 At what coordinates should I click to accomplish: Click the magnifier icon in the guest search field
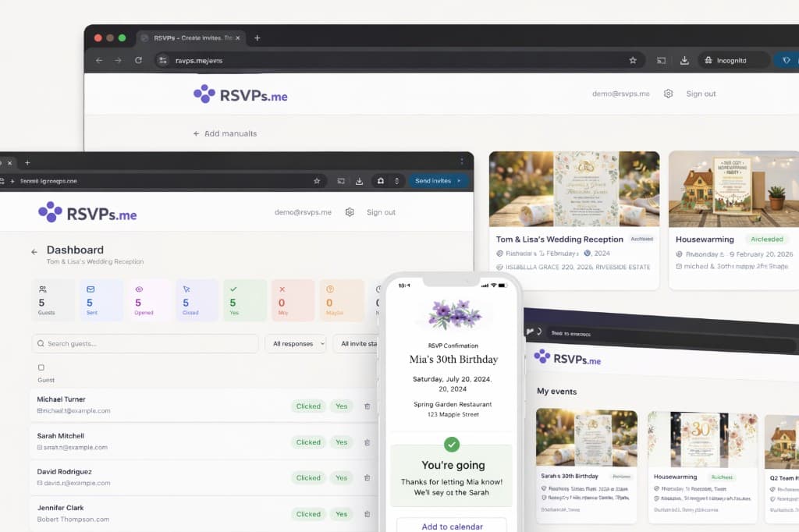(x=41, y=343)
